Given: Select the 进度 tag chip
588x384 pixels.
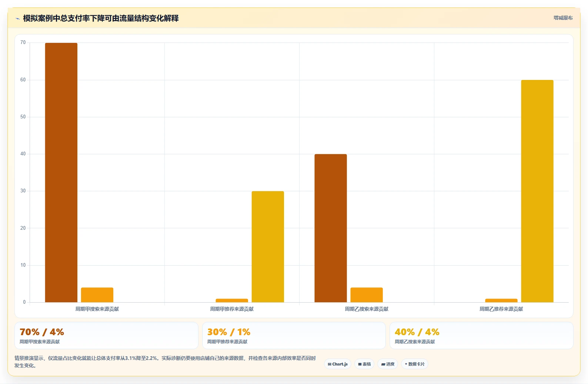Looking at the screenshot, I should (x=388, y=364).
